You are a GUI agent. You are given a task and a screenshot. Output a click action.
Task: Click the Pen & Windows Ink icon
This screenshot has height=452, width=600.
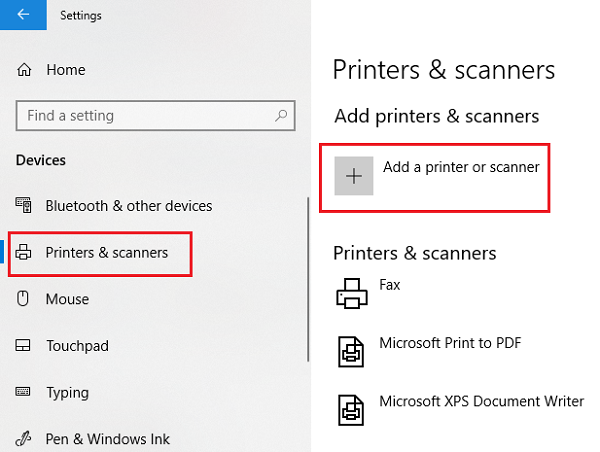point(25,438)
